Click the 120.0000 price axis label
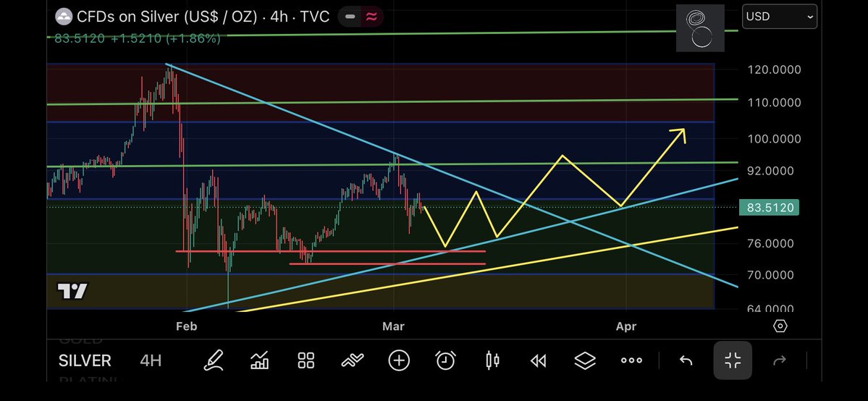The image size is (868, 401). [x=774, y=69]
